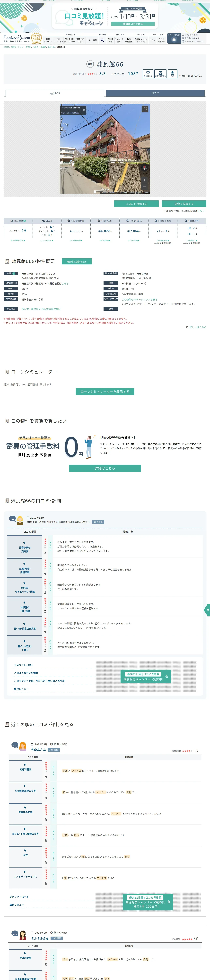Click 概要修正依頼を送る button

tap(77, 261)
